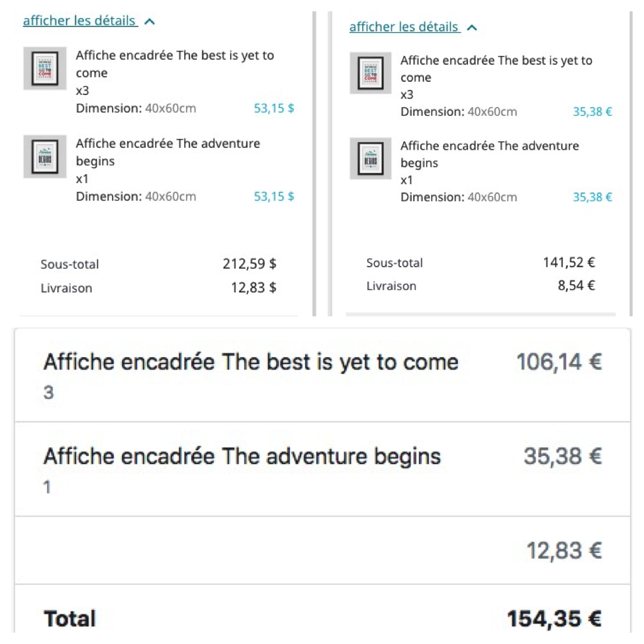Screen dimensions: 644x644
Task: Collapse the right panel details via its chevron
Action: pyautogui.click(x=472, y=26)
